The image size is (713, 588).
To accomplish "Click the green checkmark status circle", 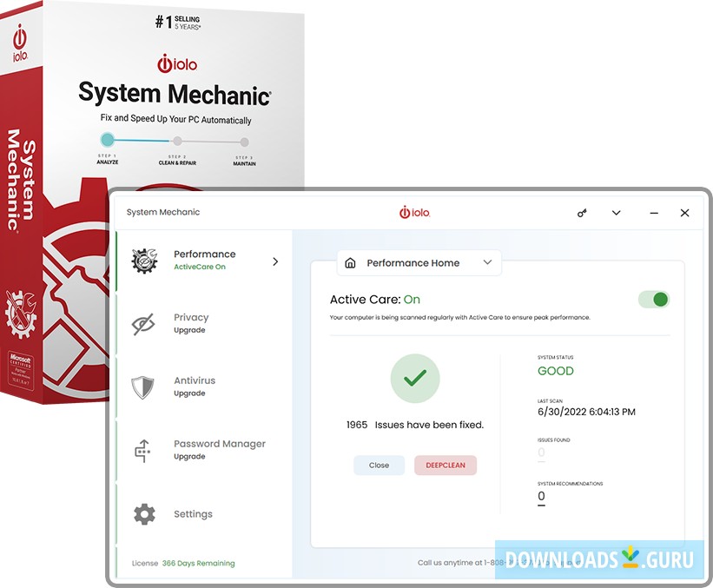I will (x=415, y=378).
